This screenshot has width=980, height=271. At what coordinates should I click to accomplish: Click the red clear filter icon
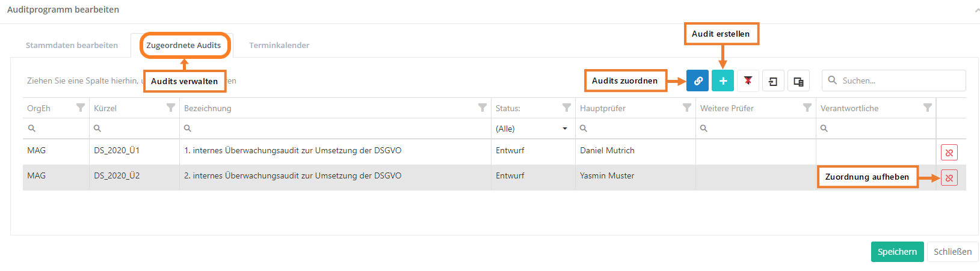(x=748, y=81)
